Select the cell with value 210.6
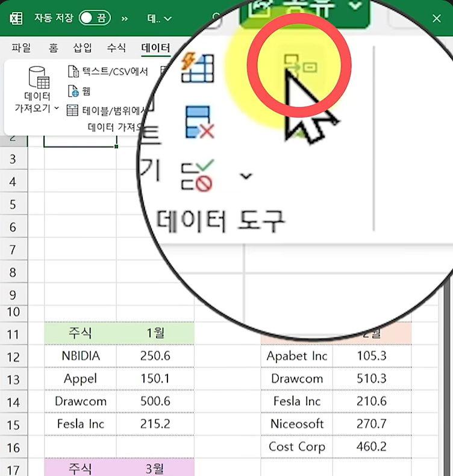This screenshot has height=476, width=453. [x=372, y=401]
